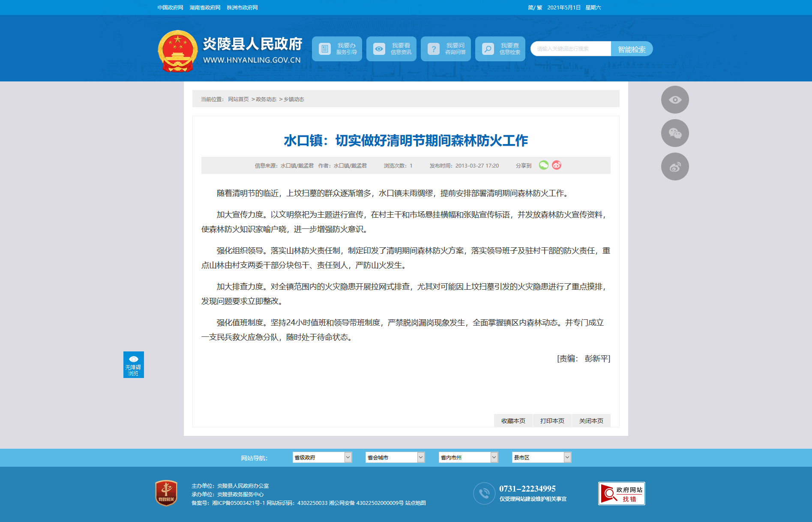
Task: Open the grey Weibo floating sidebar icon
Action: [675, 167]
